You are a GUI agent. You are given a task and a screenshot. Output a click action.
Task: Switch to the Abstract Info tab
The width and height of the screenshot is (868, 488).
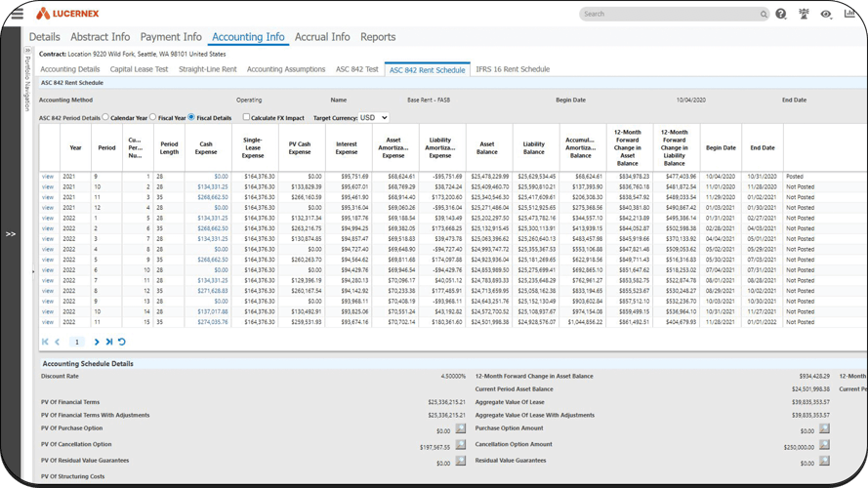coord(101,37)
